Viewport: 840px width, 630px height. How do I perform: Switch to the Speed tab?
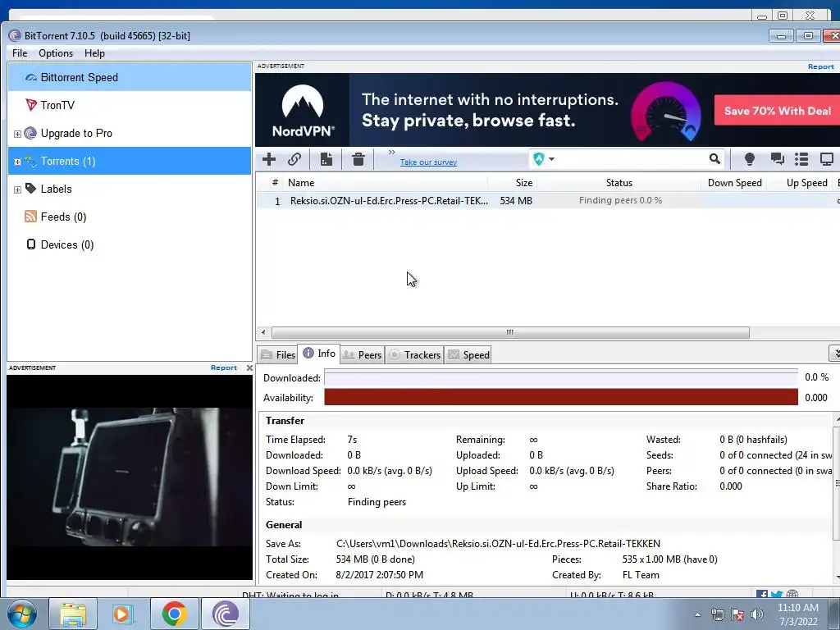pyautogui.click(x=468, y=354)
